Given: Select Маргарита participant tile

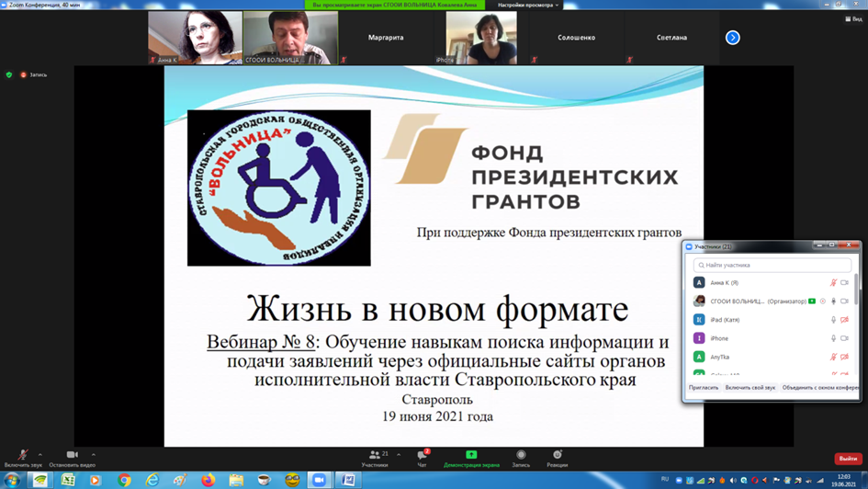Looking at the screenshot, I should 386,38.
